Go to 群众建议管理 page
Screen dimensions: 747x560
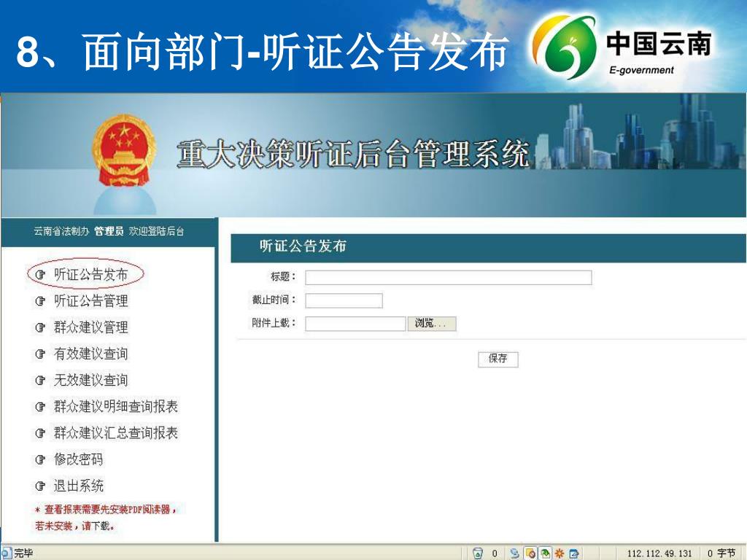coord(90,327)
